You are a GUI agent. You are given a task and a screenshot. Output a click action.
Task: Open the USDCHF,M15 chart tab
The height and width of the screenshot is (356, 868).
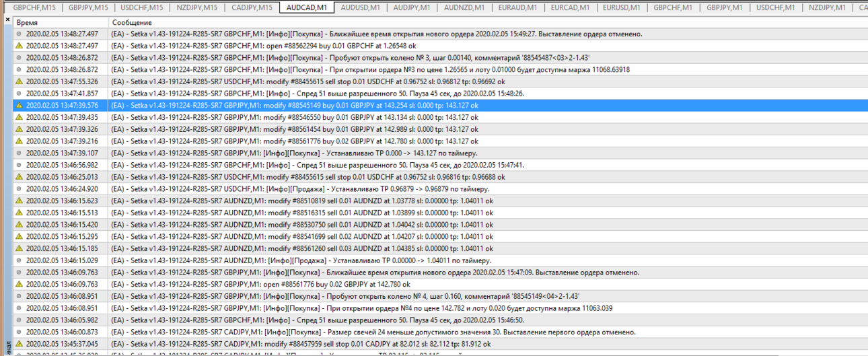pos(142,7)
